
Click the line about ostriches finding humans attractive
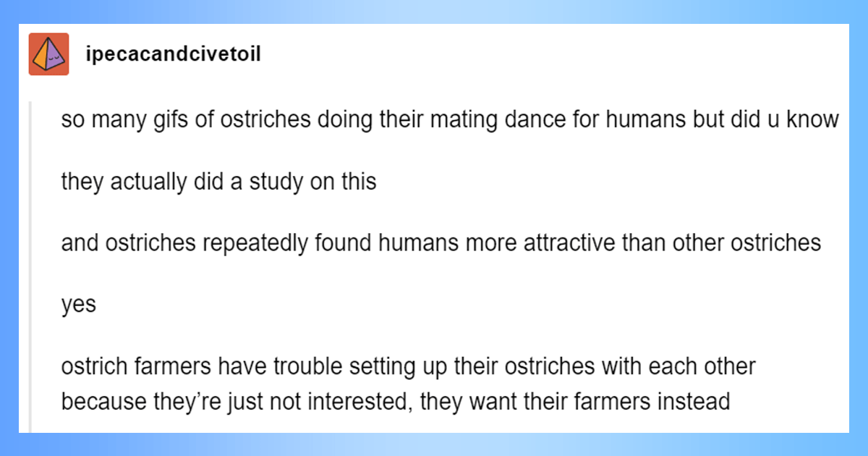point(441,242)
